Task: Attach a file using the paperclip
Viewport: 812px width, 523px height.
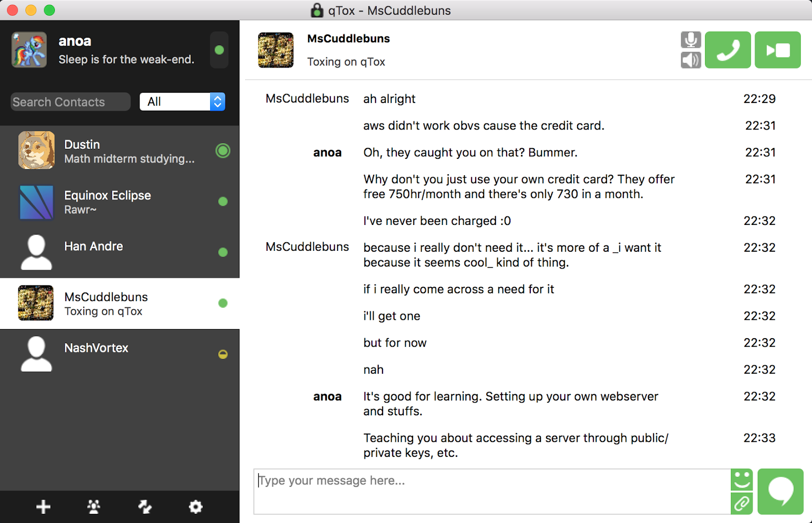Action: (741, 504)
